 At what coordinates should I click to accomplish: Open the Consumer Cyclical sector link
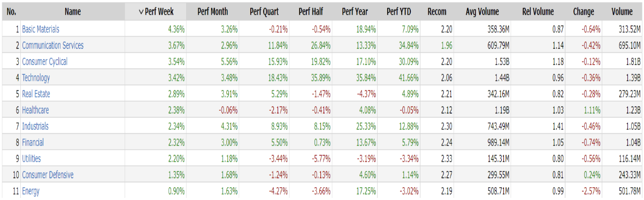(45, 61)
